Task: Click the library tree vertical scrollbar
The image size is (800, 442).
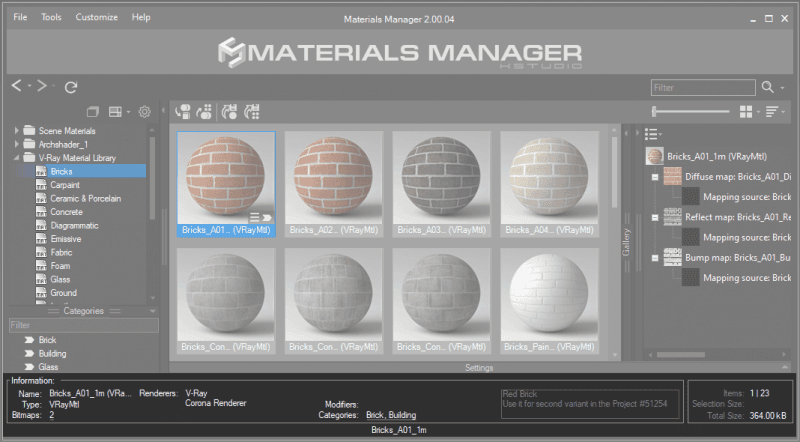Action: [152, 179]
